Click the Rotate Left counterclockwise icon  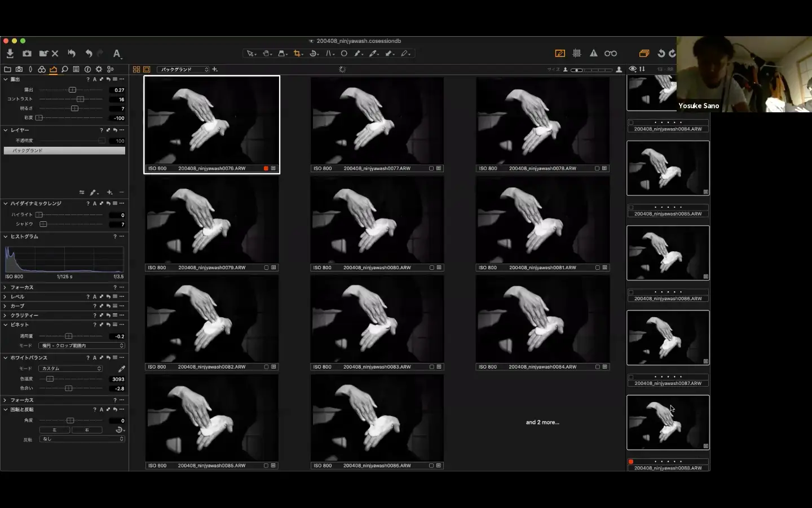coord(661,54)
